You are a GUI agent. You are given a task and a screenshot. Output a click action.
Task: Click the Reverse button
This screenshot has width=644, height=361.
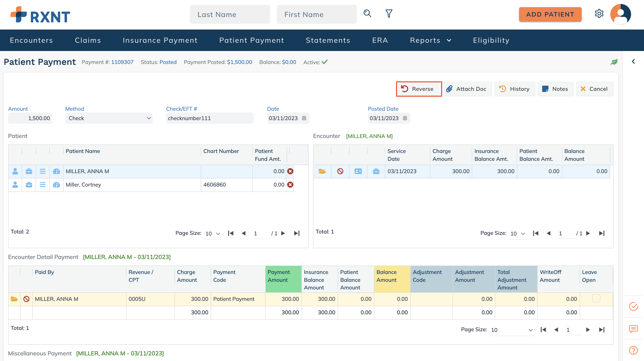coord(419,89)
